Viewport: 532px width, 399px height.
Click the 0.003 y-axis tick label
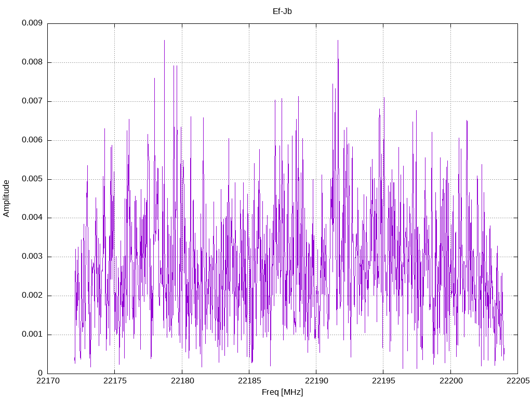32,257
